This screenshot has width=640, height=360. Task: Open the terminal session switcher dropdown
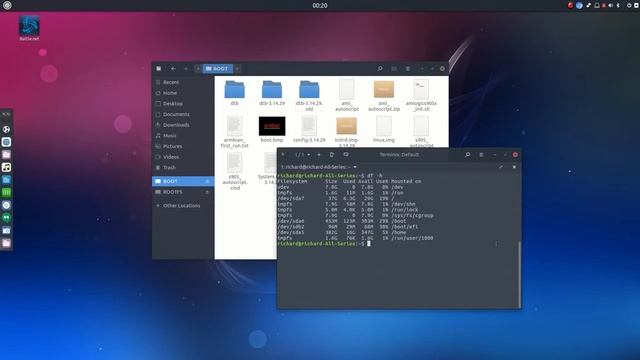tap(302, 155)
